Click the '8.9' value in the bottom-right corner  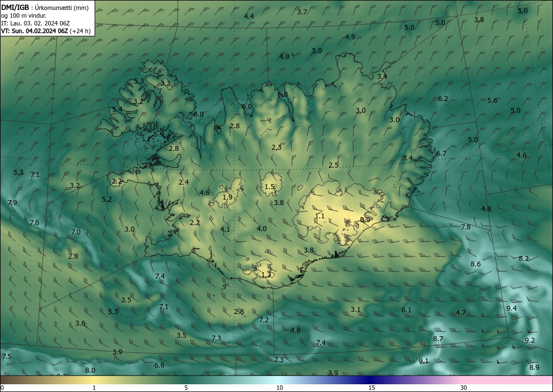pos(534,367)
